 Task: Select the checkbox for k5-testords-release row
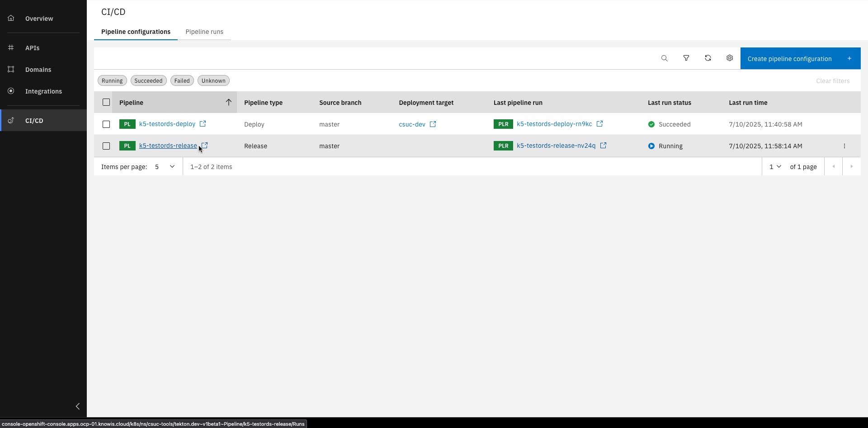(x=106, y=146)
